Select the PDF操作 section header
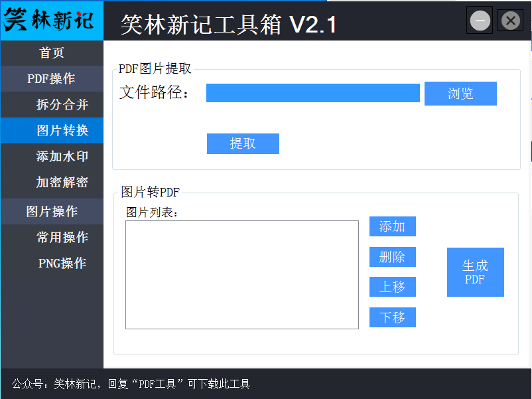Viewport: 532px width, 399px height. click(52, 79)
